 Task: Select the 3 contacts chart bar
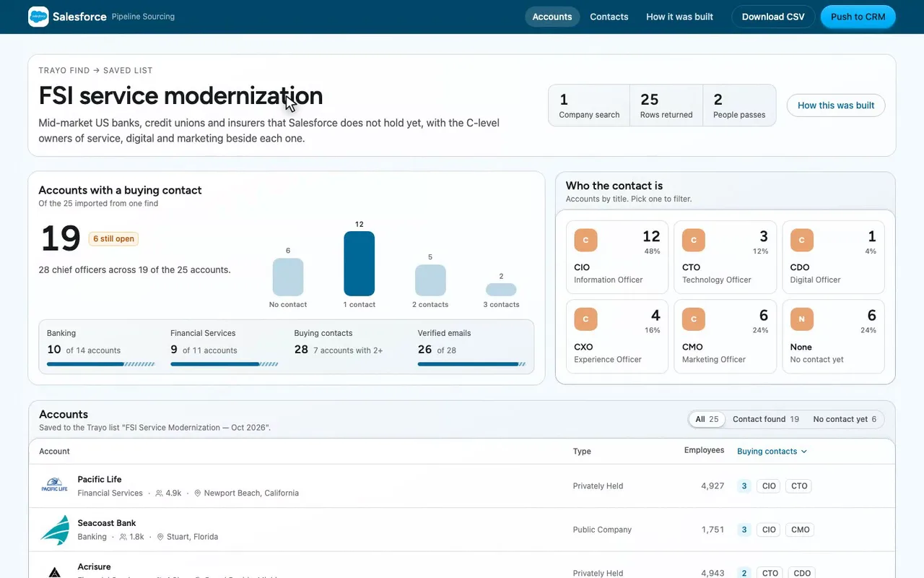pos(501,289)
